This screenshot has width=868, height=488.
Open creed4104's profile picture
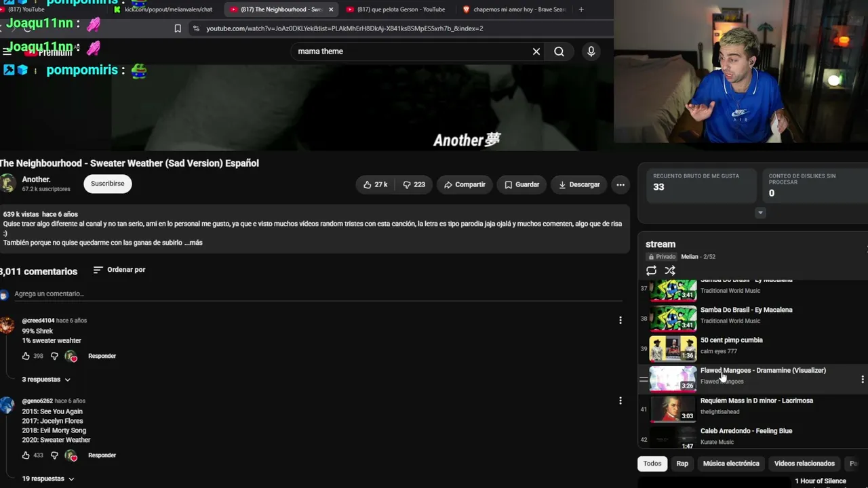pos(7,325)
